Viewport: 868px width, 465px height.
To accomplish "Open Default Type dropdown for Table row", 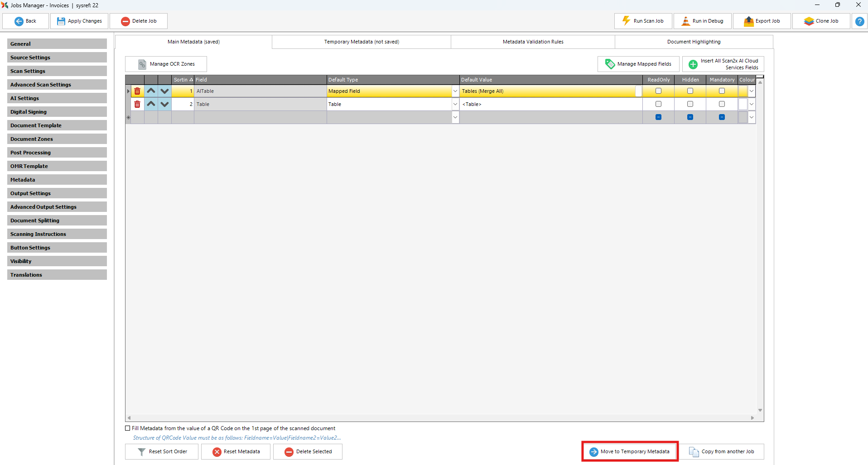I will (x=455, y=104).
